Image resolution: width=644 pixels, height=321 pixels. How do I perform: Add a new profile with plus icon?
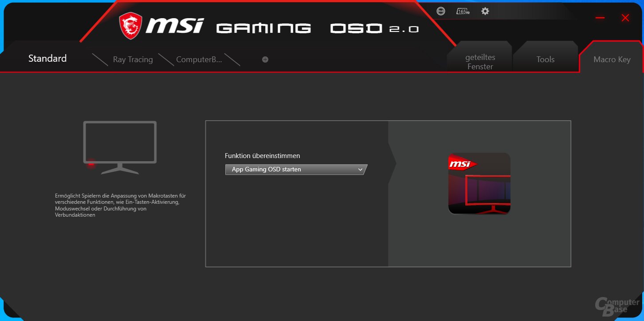click(x=265, y=59)
